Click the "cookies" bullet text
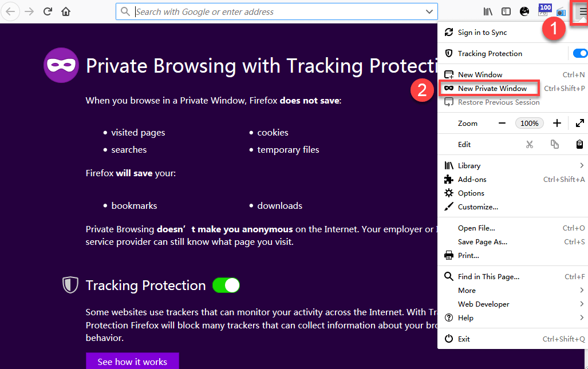The width and height of the screenshot is (588, 369). pyautogui.click(x=273, y=133)
